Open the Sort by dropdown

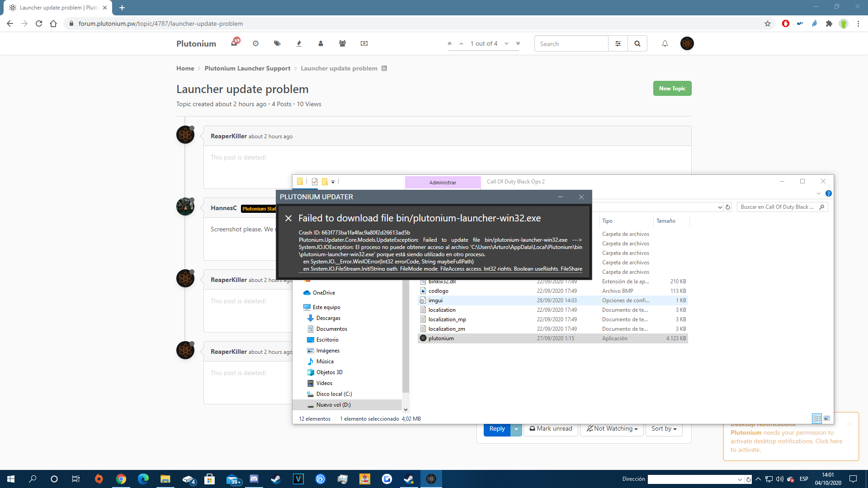click(x=664, y=428)
